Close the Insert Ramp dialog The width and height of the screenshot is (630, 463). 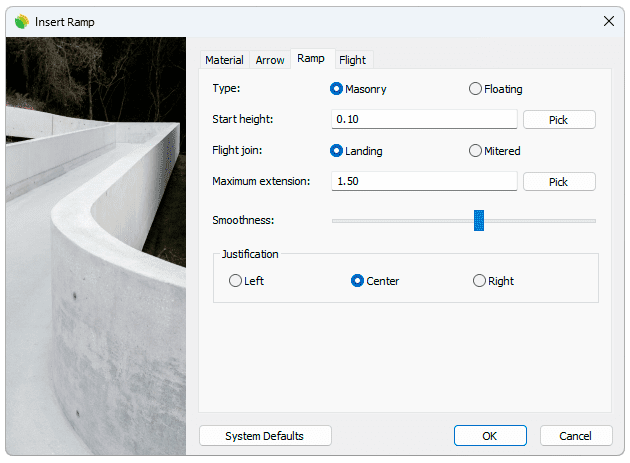pyautogui.click(x=608, y=20)
